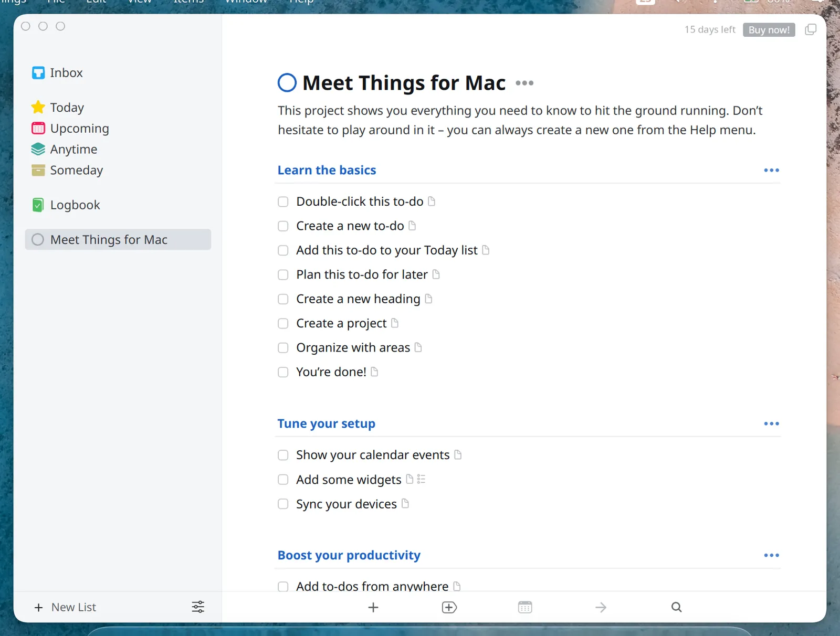
Task: Open the Someday list
Action: 67,171
